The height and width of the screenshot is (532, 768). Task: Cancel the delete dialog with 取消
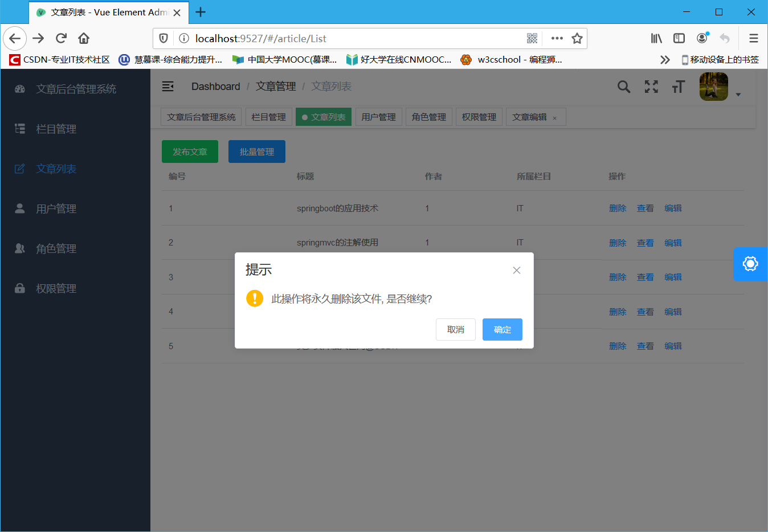(455, 329)
